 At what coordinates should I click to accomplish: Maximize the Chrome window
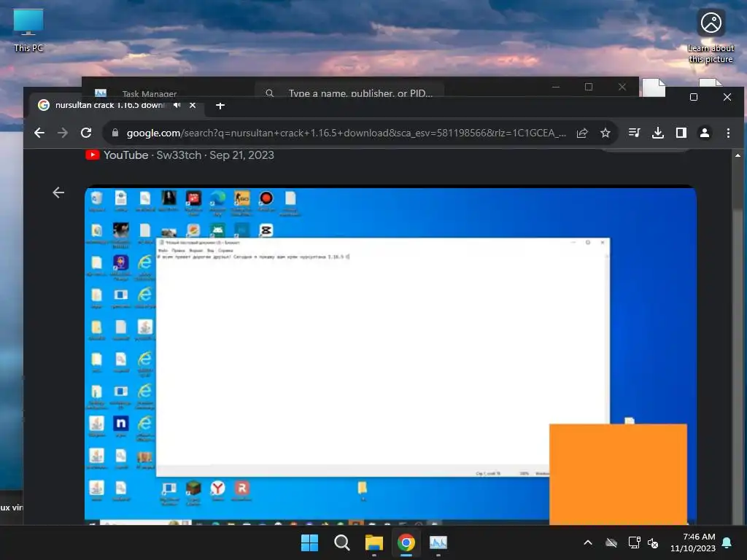click(694, 97)
